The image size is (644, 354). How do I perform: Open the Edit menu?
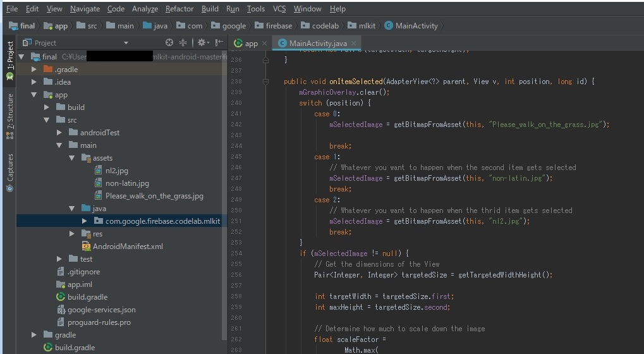point(32,9)
